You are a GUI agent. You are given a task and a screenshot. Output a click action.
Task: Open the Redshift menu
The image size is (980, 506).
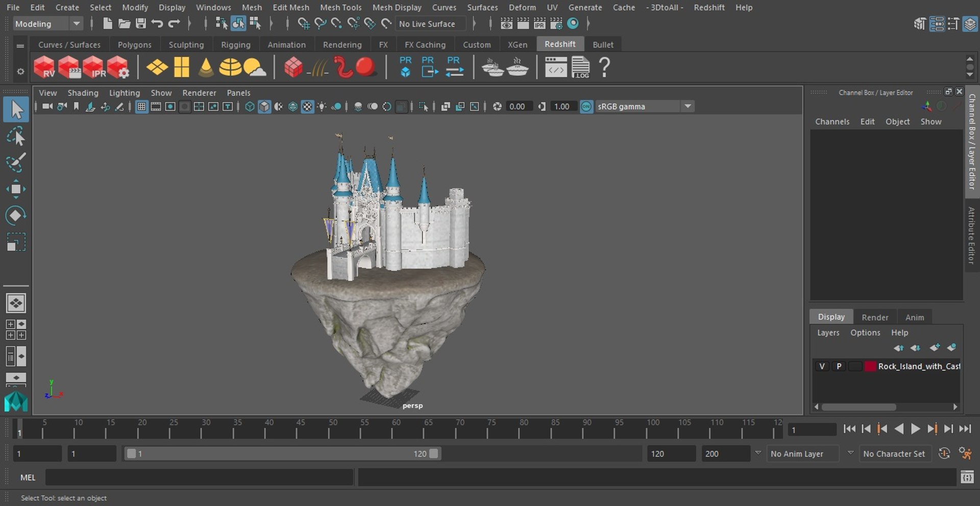coord(709,7)
